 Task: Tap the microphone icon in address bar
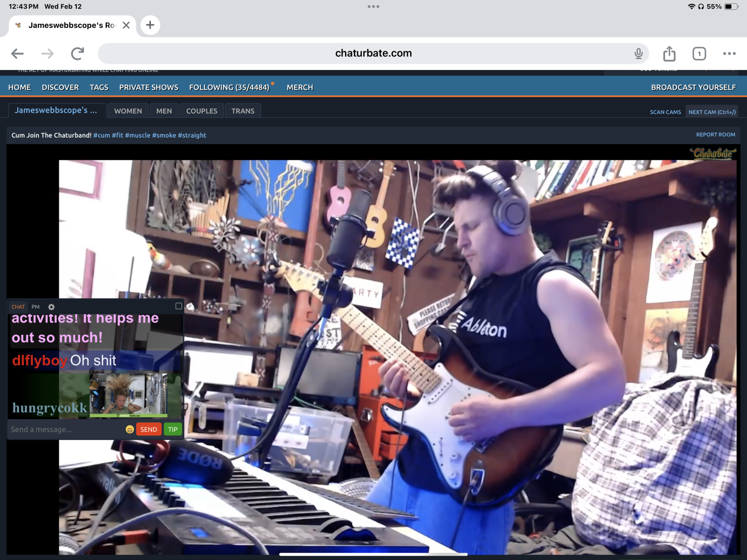coord(638,53)
